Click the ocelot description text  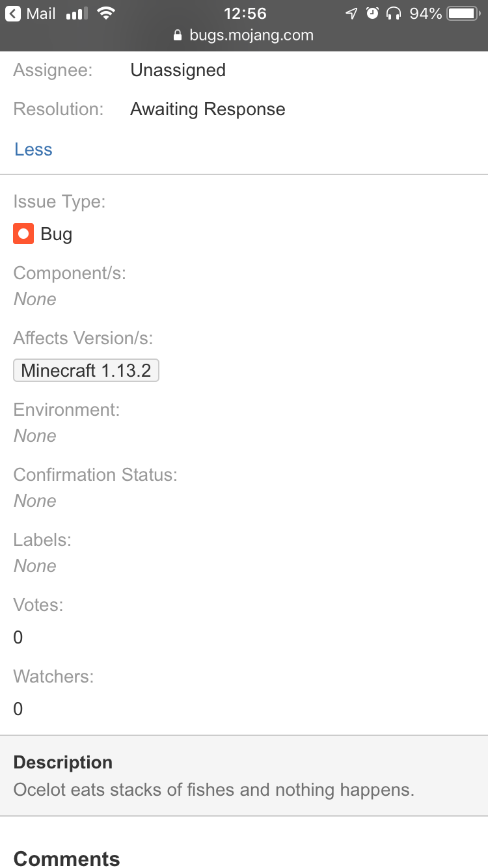tap(213, 791)
